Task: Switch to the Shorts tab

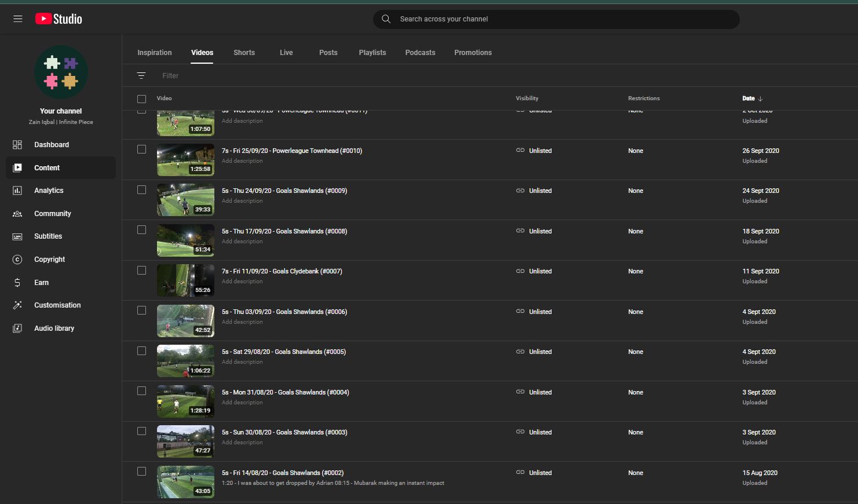Action: click(244, 53)
